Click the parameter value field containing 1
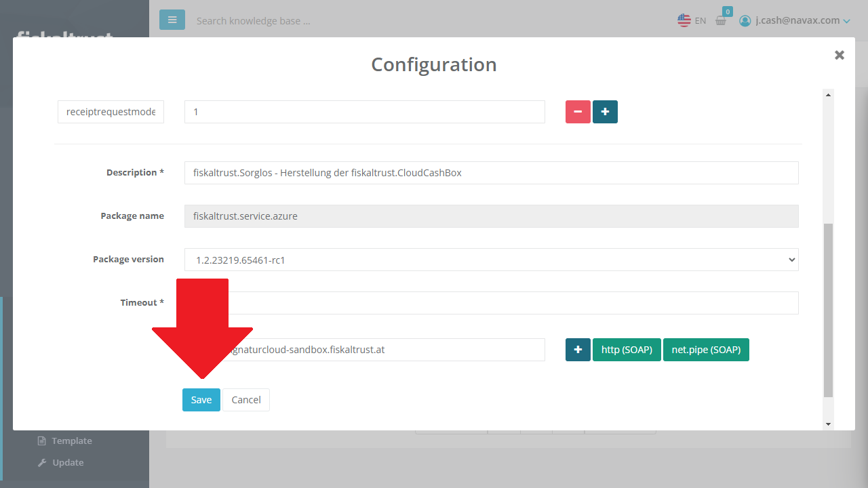 point(365,112)
